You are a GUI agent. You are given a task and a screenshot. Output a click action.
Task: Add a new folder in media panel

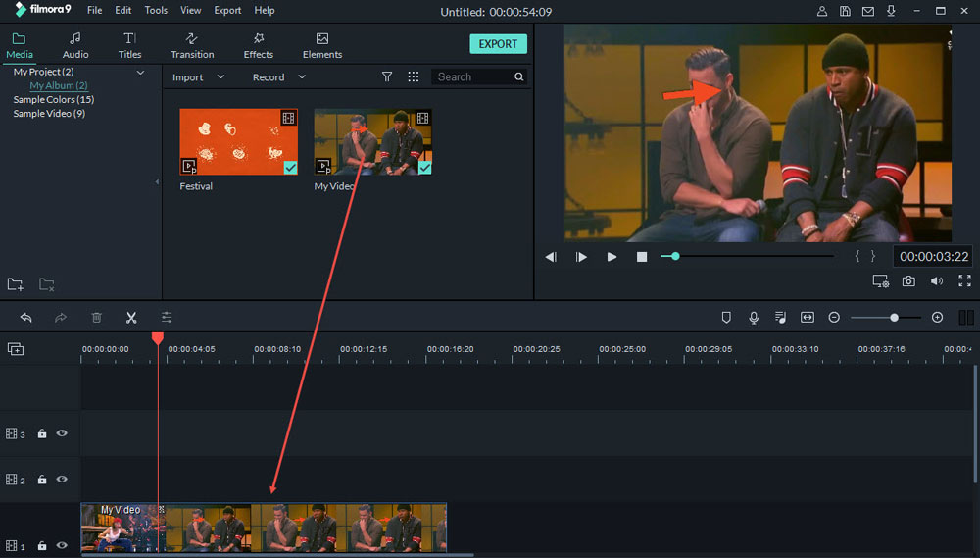pyautogui.click(x=16, y=284)
